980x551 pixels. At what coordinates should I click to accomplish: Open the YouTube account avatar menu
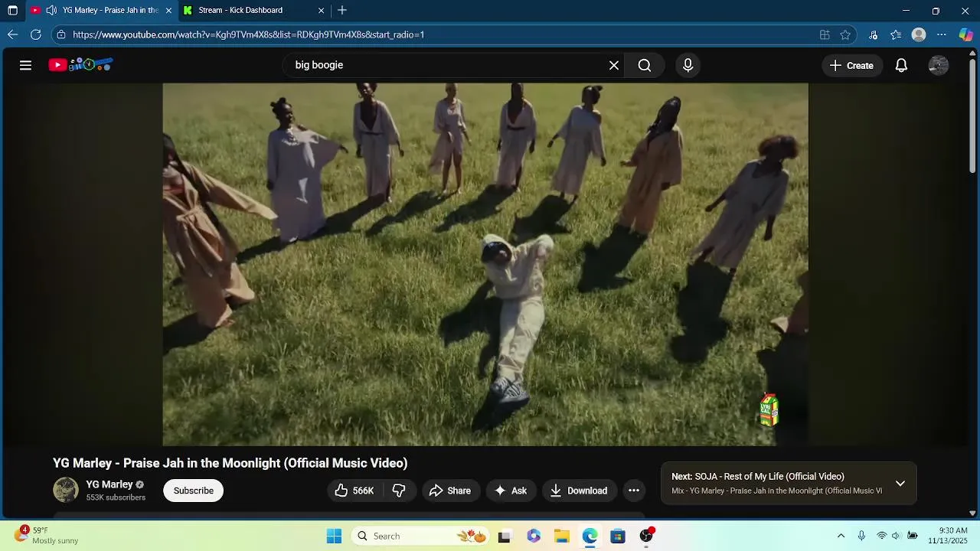938,65
